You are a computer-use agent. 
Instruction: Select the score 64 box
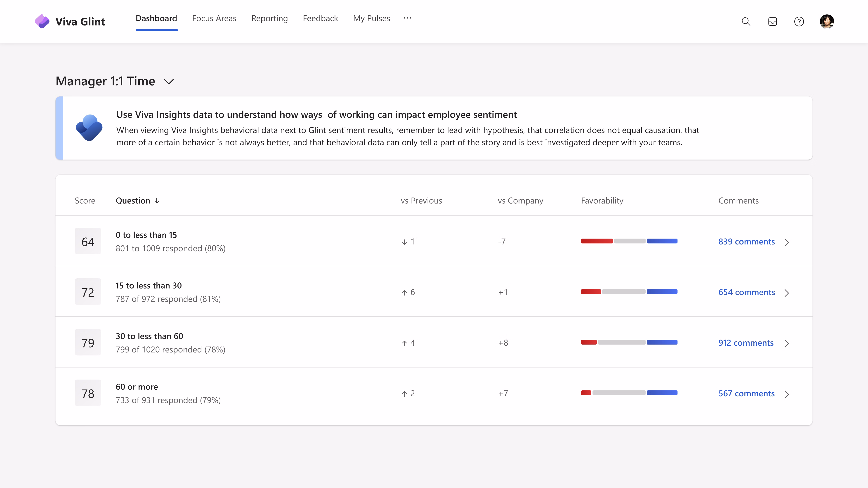88,241
